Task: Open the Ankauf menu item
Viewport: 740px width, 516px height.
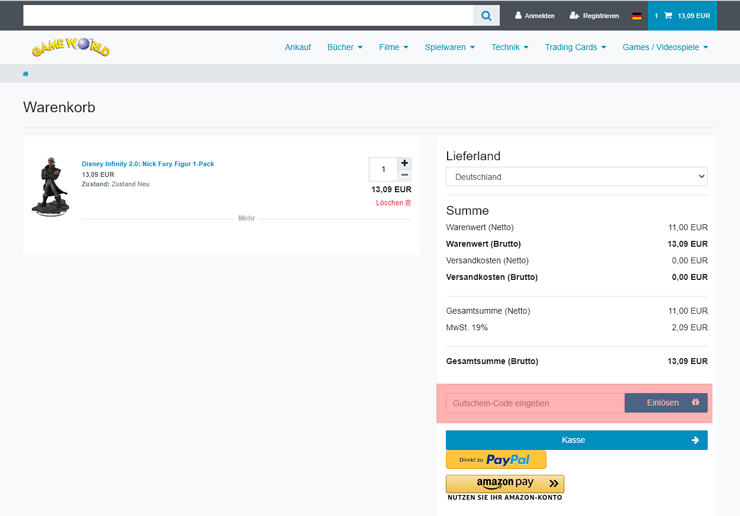Action: (298, 47)
